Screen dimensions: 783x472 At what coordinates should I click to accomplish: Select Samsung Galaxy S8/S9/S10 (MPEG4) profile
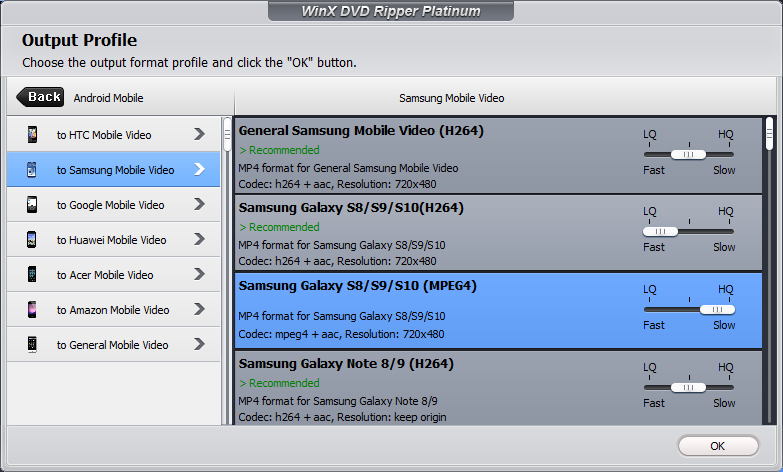point(498,310)
